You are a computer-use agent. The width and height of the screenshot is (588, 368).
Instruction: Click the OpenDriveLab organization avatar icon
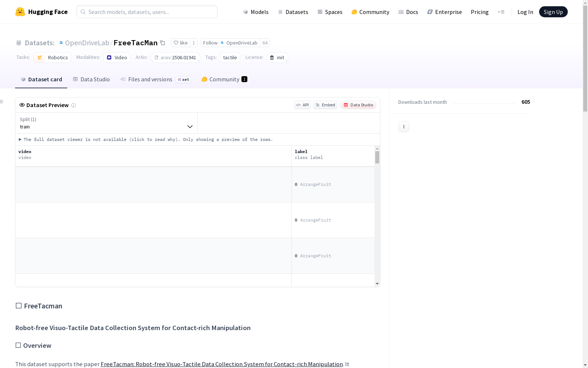coord(61,43)
